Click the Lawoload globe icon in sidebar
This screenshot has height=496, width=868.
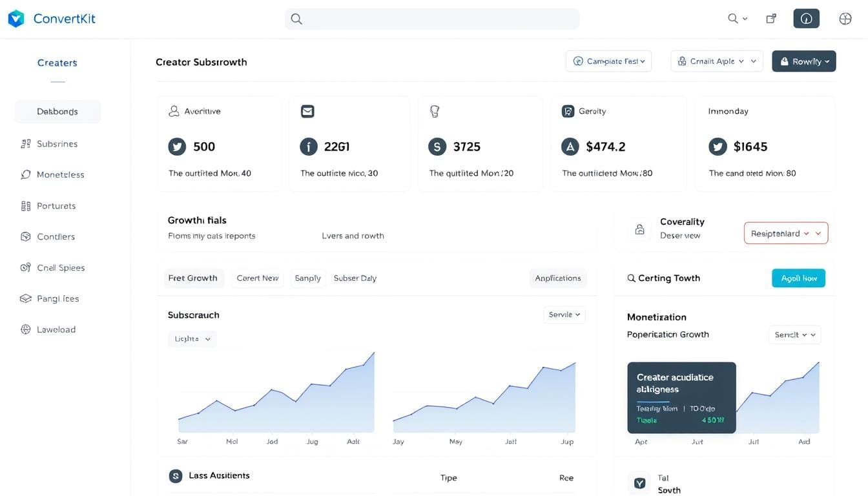(x=26, y=329)
